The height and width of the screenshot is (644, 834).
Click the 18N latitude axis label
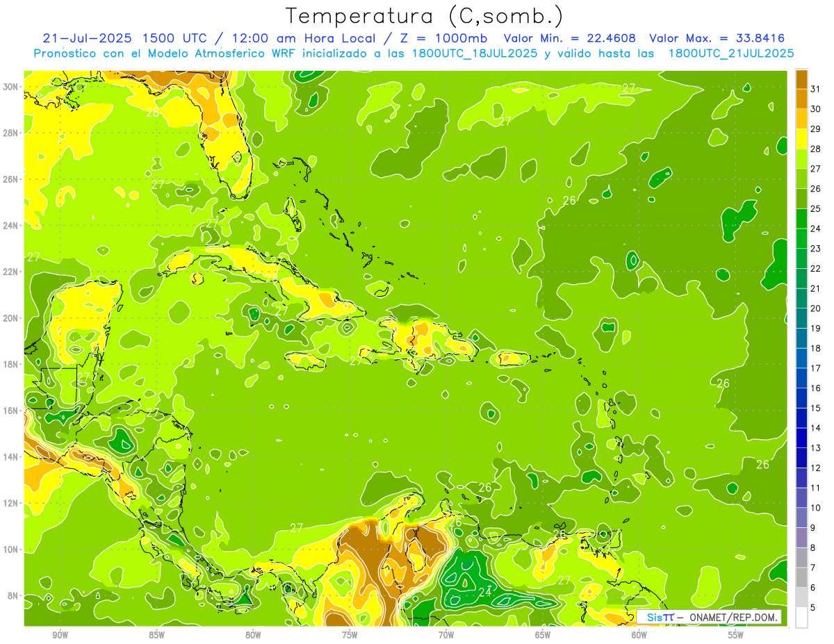point(12,364)
